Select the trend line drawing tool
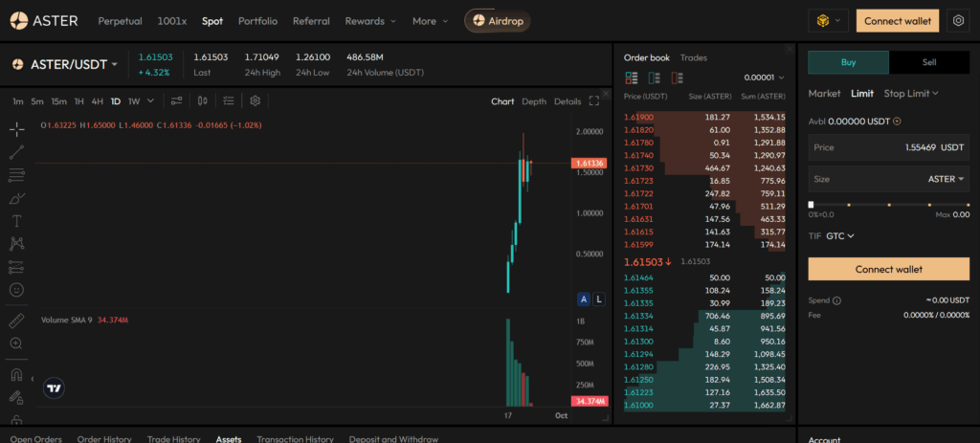This screenshot has width=980, height=443. 16,152
